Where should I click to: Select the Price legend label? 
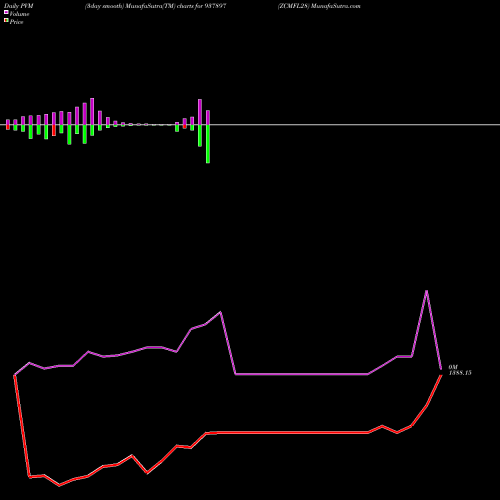(x=16, y=22)
